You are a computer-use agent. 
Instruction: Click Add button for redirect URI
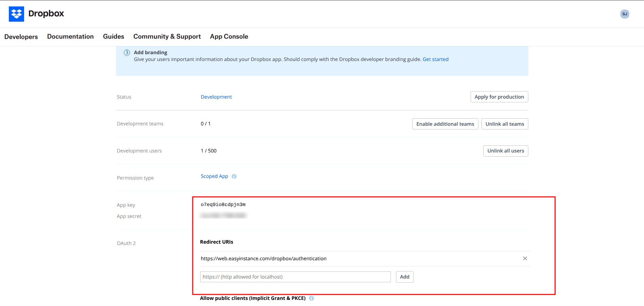coord(404,277)
